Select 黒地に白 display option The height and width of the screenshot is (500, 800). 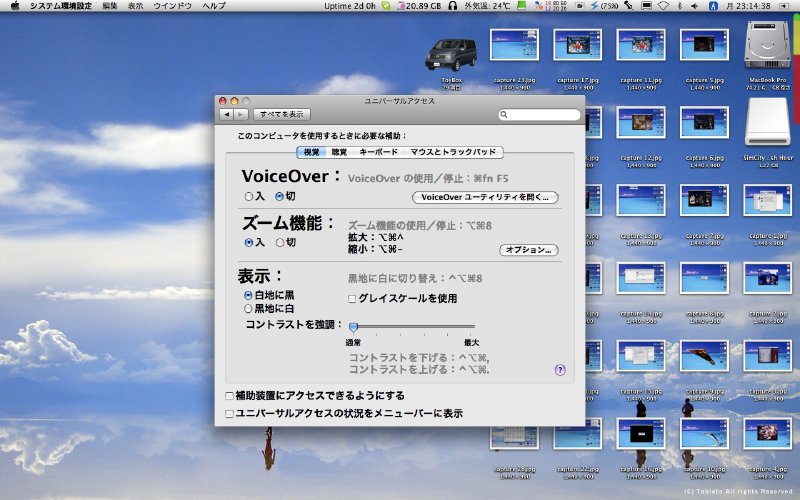point(248,309)
